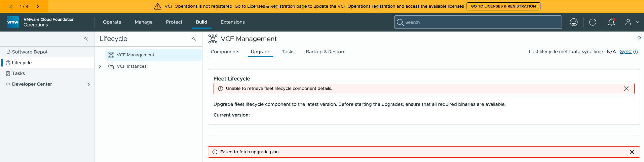Click the Lifecycle panel heading

113,39
